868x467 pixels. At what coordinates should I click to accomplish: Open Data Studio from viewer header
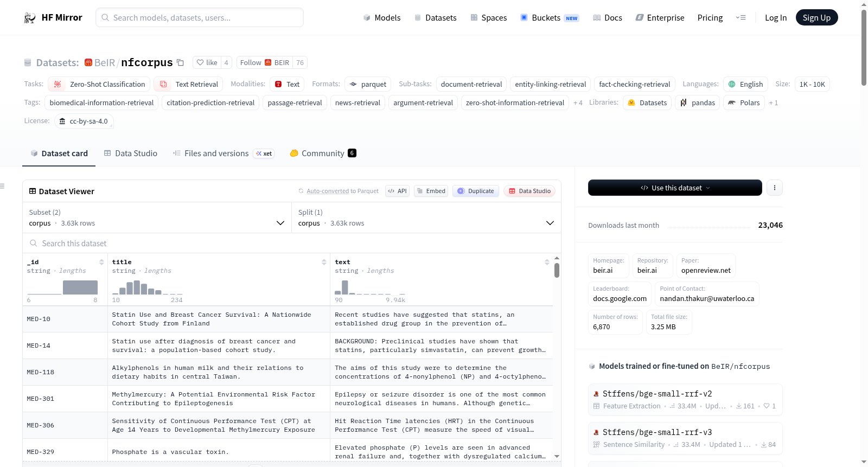(x=529, y=191)
